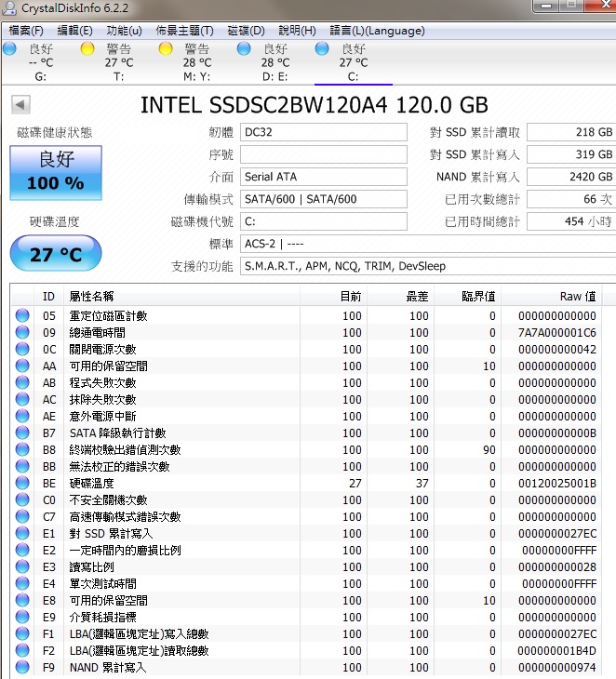
Task: Open the 說明(H) menu
Action: coord(297,31)
